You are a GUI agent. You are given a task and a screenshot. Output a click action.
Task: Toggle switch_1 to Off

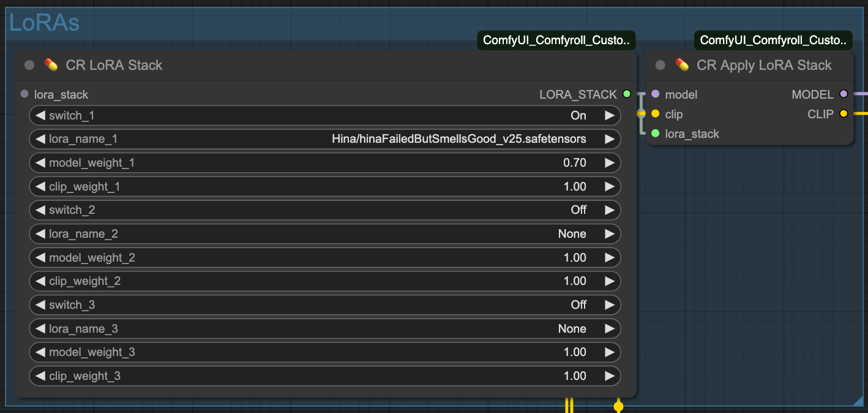(x=325, y=115)
